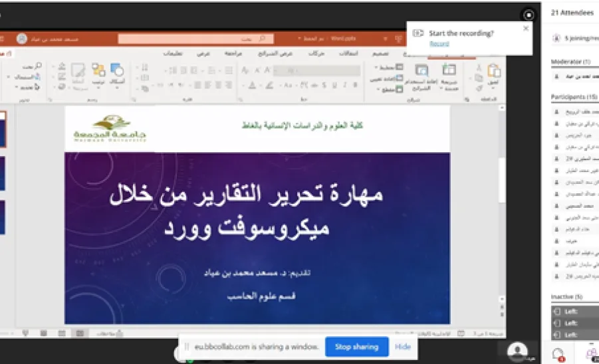Viewport: 599px width, 364px height.
Task: Click the Stop sharing button
Action: pos(357,347)
